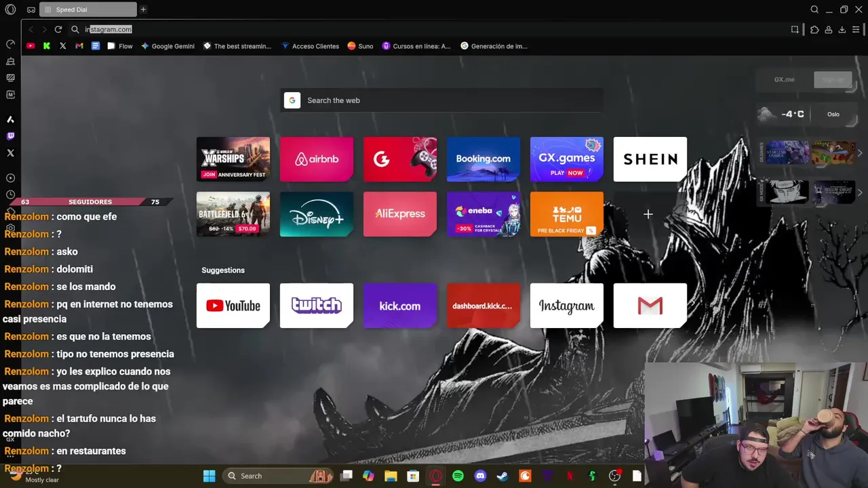868x488 pixels.
Task: Open Spotify from the taskbar
Action: click(x=458, y=476)
